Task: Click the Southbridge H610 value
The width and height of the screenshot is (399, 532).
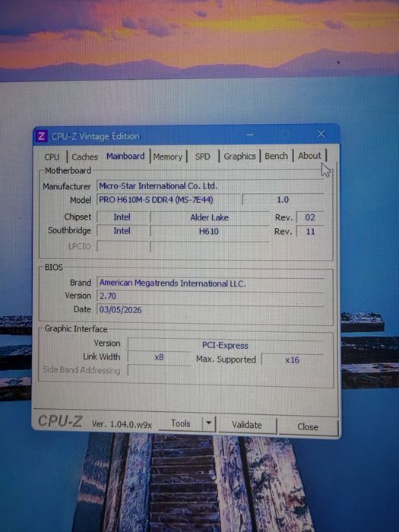Action: point(209,232)
